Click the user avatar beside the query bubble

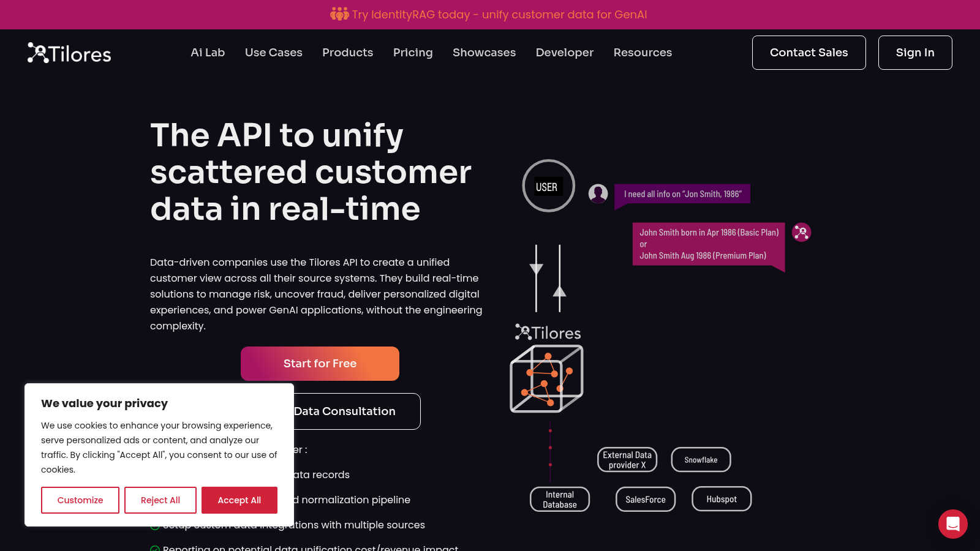pos(598,193)
